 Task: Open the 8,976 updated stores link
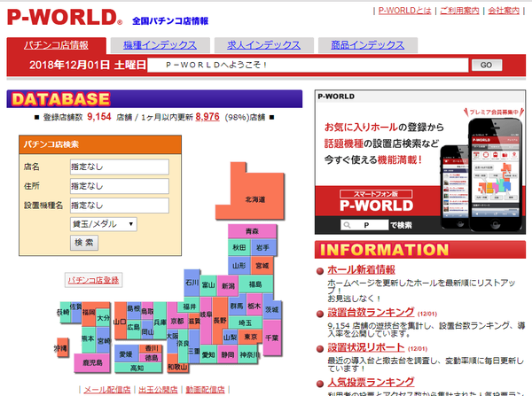pos(207,117)
